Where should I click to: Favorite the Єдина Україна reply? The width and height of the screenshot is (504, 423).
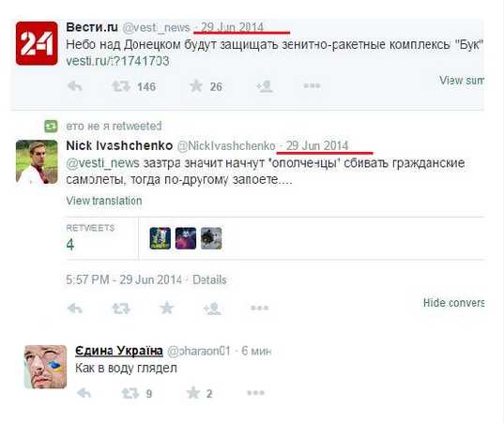[x=193, y=393]
